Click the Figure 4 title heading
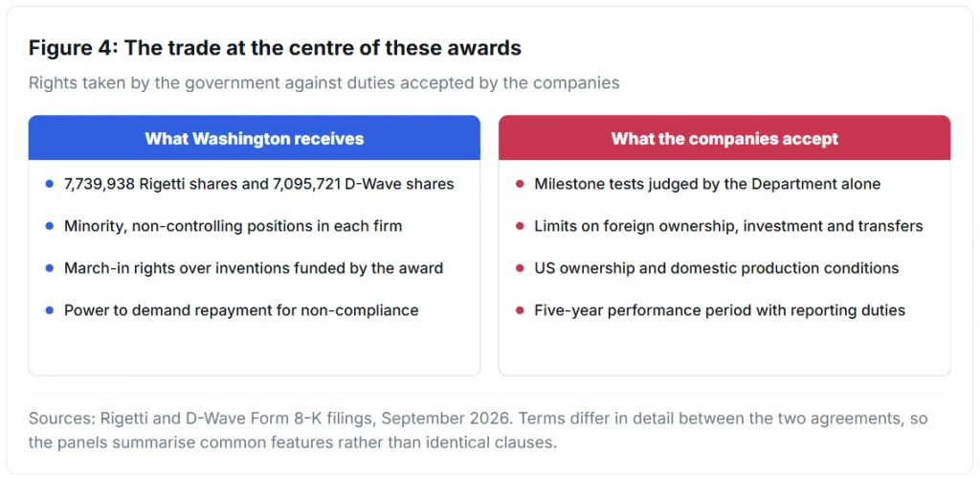Image resolution: width=980 pixels, height=478 pixels. 275,48
